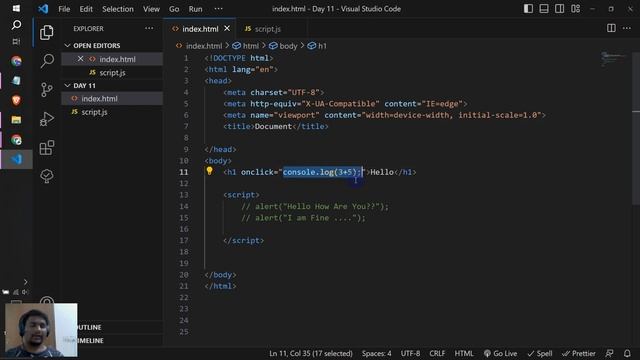Viewport: 640px width, 360px height.
Task: Click Go Live in status bar
Action: pyautogui.click(x=500, y=353)
